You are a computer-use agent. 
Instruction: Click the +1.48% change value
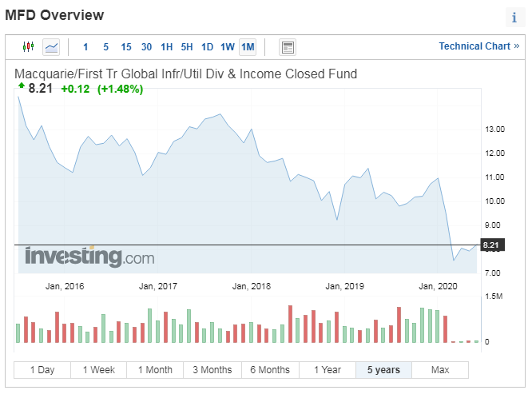120,89
